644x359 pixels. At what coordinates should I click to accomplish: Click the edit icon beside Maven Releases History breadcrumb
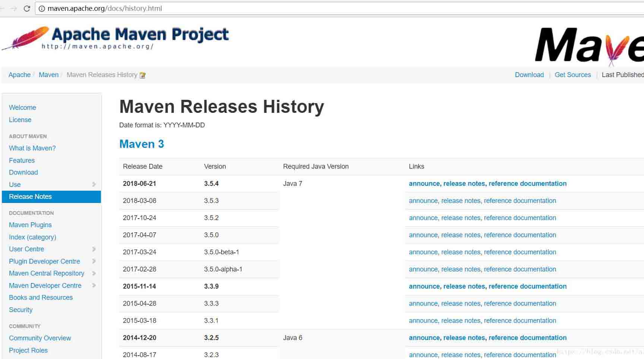pyautogui.click(x=142, y=75)
